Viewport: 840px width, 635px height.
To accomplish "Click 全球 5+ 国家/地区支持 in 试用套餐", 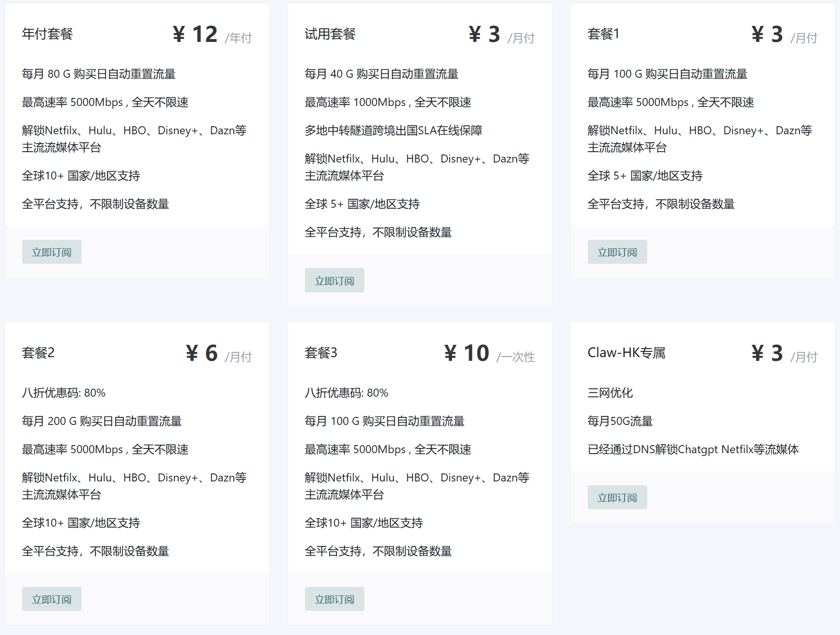I will click(x=362, y=204).
